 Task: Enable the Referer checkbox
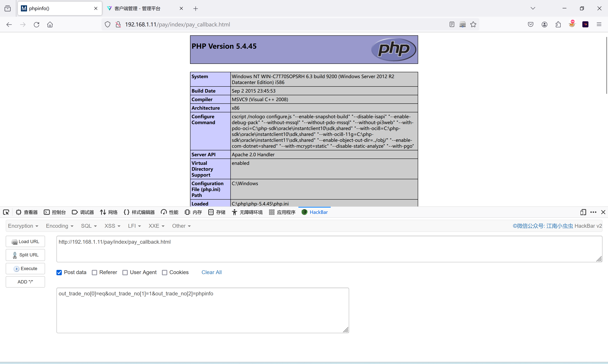[94, 273]
